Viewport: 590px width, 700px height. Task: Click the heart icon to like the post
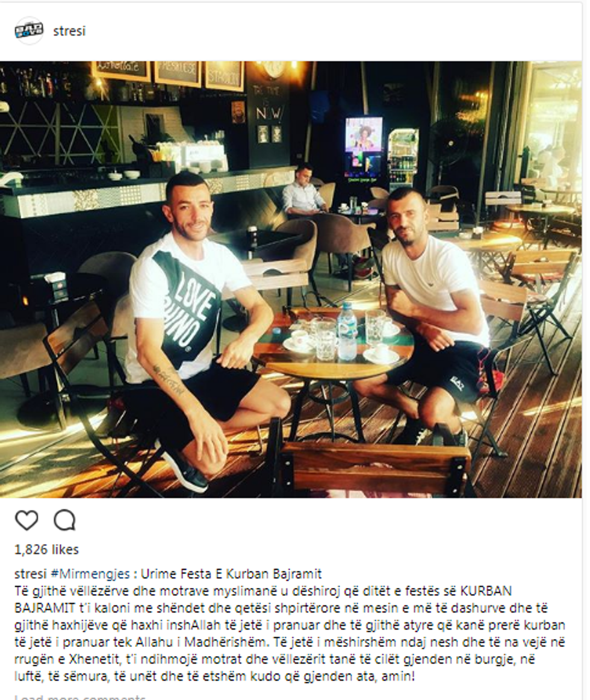tap(26, 520)
